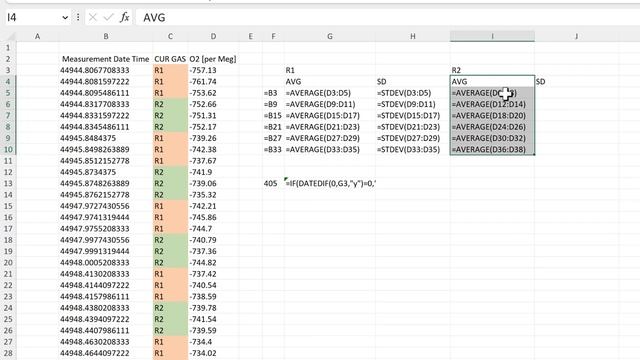
Task: Click cell =AVERAGE(D21:D23)
Action: [x=330, y=127]
